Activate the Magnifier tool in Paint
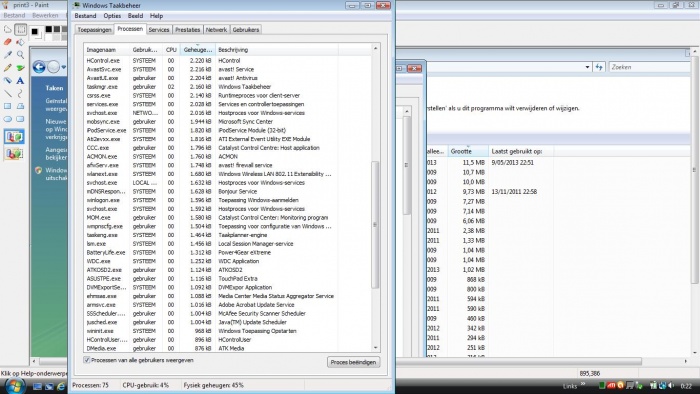700x394 pixels. coord(20,55)
